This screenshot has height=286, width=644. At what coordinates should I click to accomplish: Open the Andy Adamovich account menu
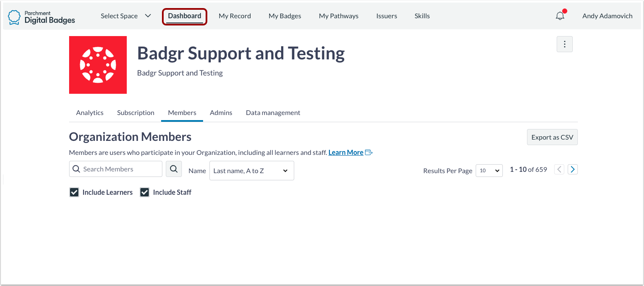pos(607,16)
